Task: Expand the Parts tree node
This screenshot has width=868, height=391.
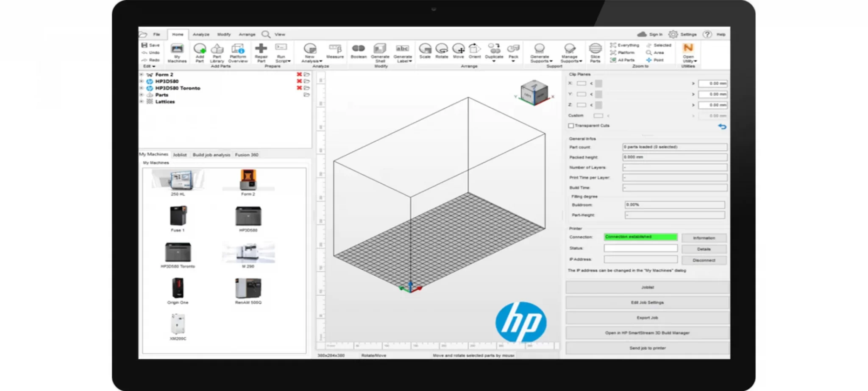Action: [142, 95]
